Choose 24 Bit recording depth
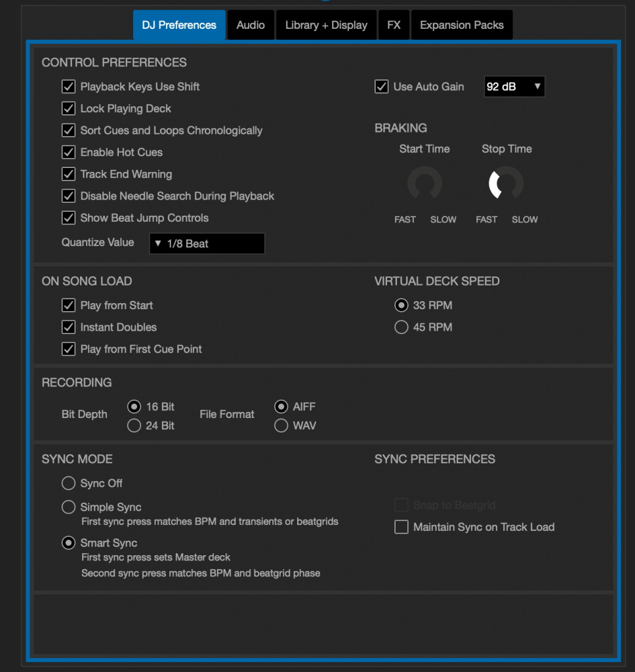 134,425
